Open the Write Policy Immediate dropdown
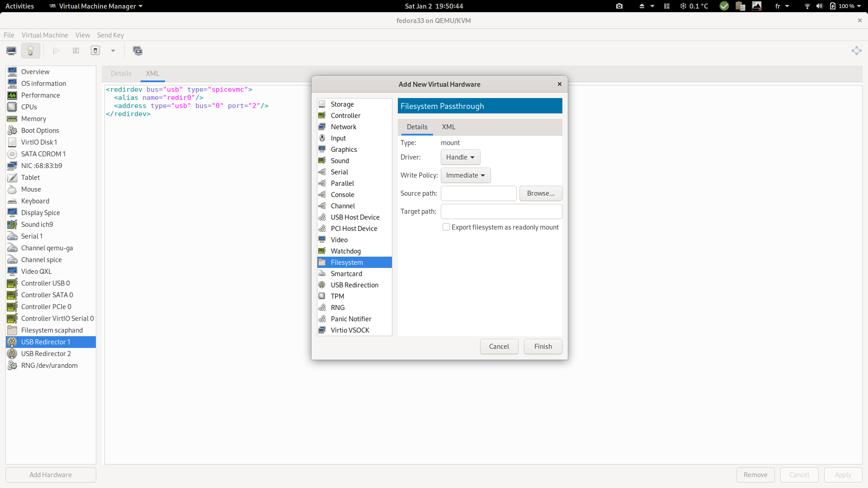This screenshot has height=488, width=868. (x=466, y=175)
